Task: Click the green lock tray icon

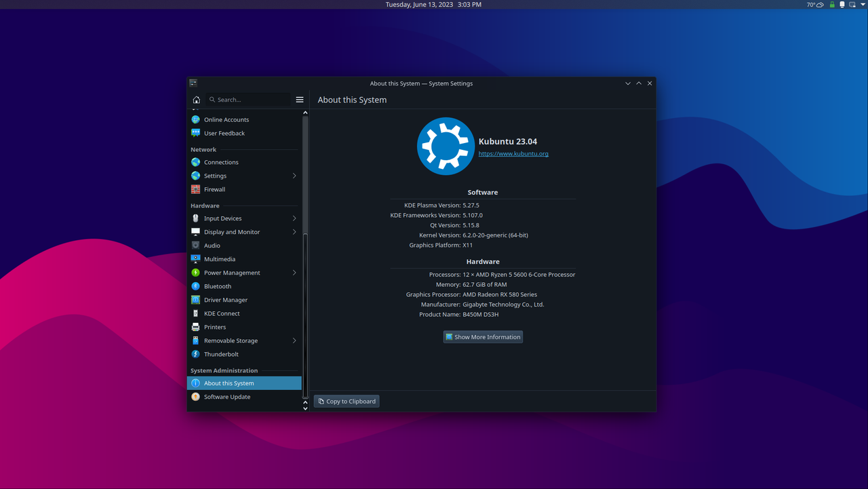Action: (x=832, y=5)
